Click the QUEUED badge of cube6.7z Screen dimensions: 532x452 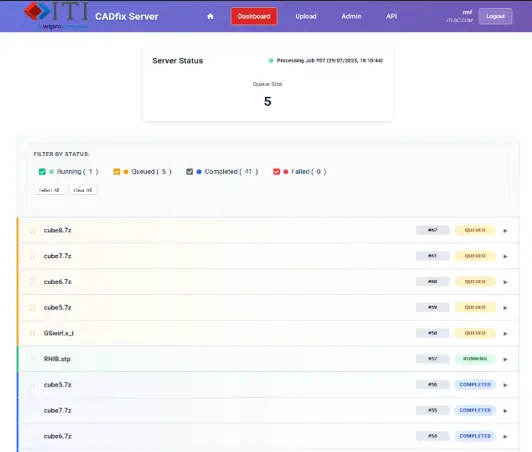(x=475, y=282)
